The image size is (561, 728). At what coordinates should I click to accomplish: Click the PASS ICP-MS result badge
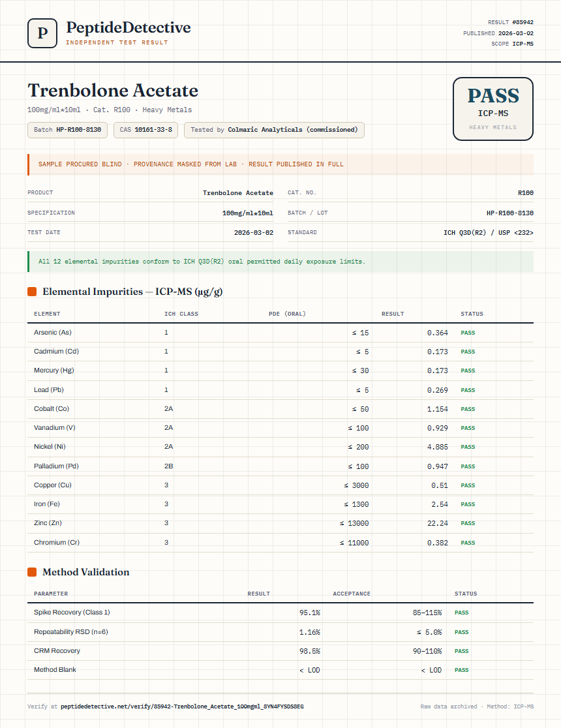[x=493, y=109]
